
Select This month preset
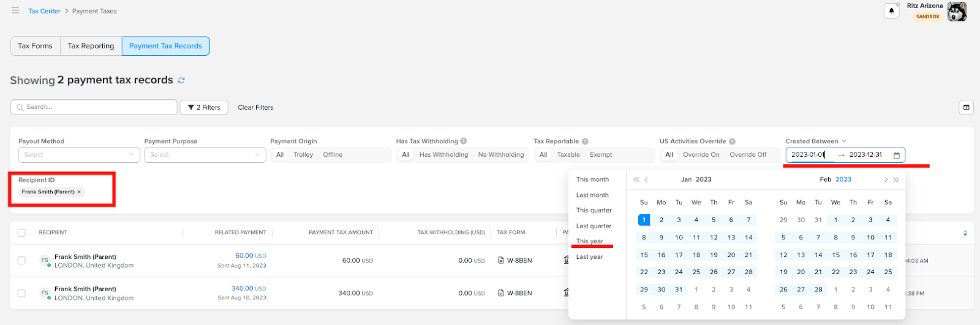click(x=592, y=179)
